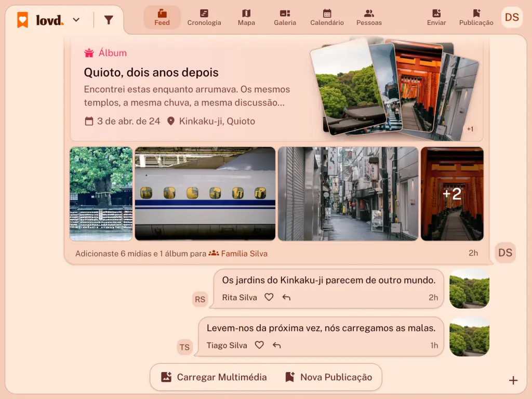Image resolution: width=532 pixels, height=399 pixels.
Task: Click the Publicação bookmark icon
Action: tap(476, 13)
